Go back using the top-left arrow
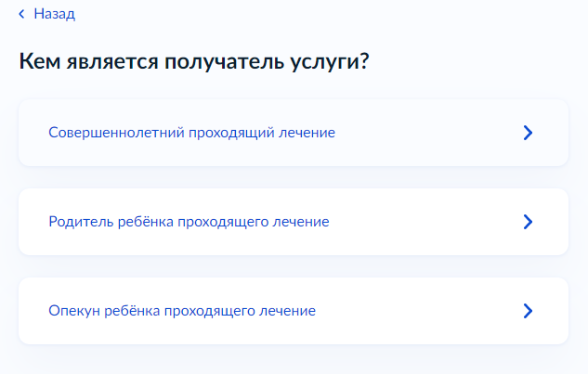The image size is (588, 374). coord(21,15)
